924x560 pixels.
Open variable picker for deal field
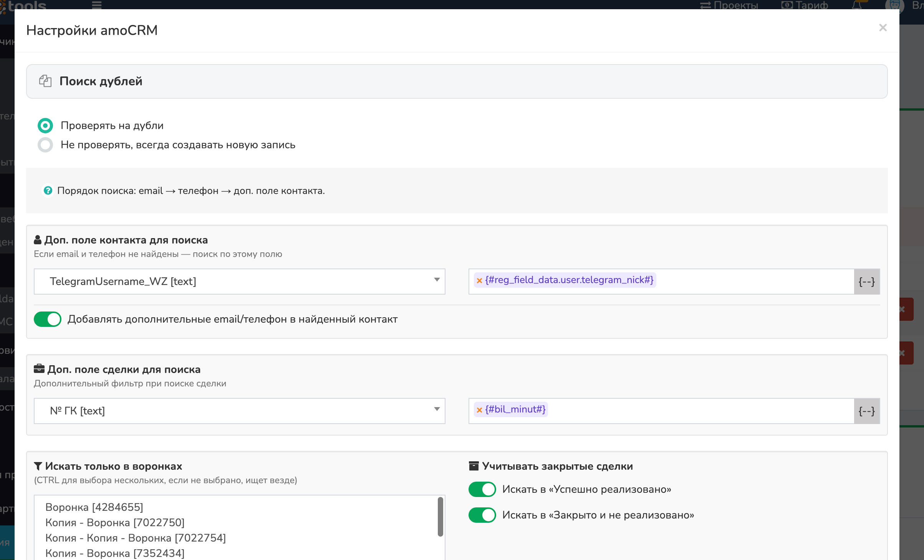[x=866, y=411]
